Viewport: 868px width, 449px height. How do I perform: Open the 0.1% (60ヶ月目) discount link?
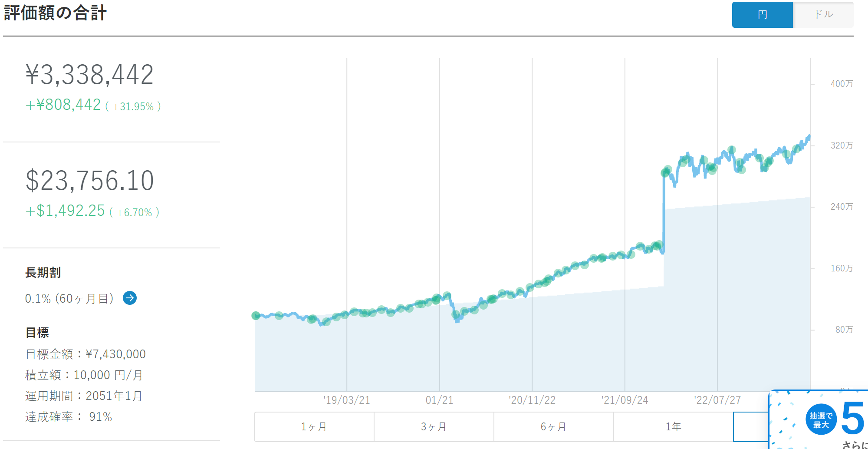click(x=69, y=299)
